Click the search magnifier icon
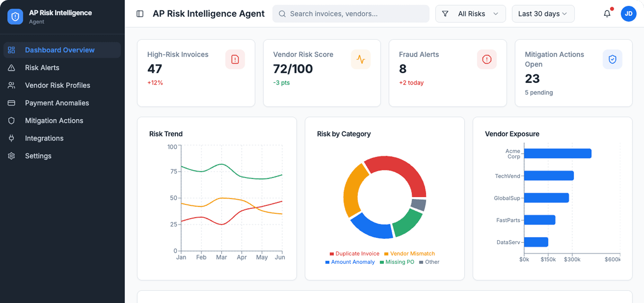 click(x=282, y=14)
